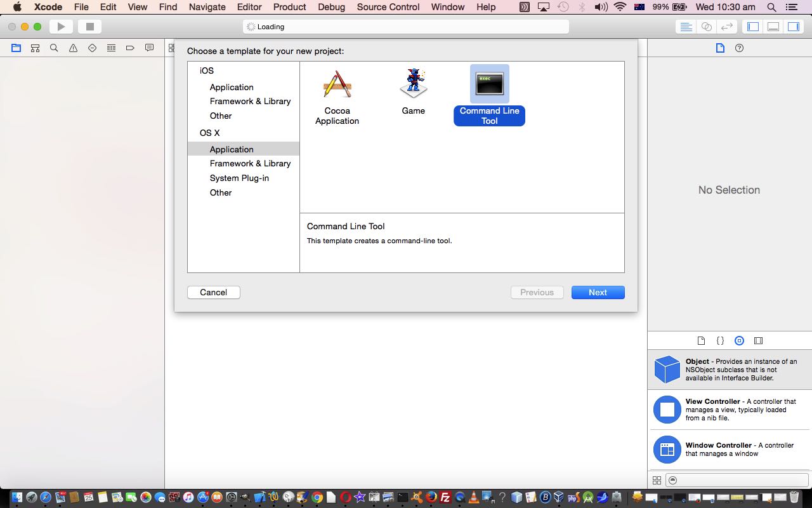Open the Source Control menu
The width and height of the screenshot is (812, 508).
point(388,7)
